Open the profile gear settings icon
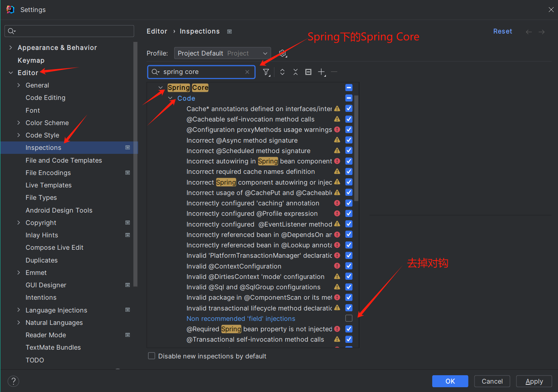The image size is (558, 392). [282, 53]
